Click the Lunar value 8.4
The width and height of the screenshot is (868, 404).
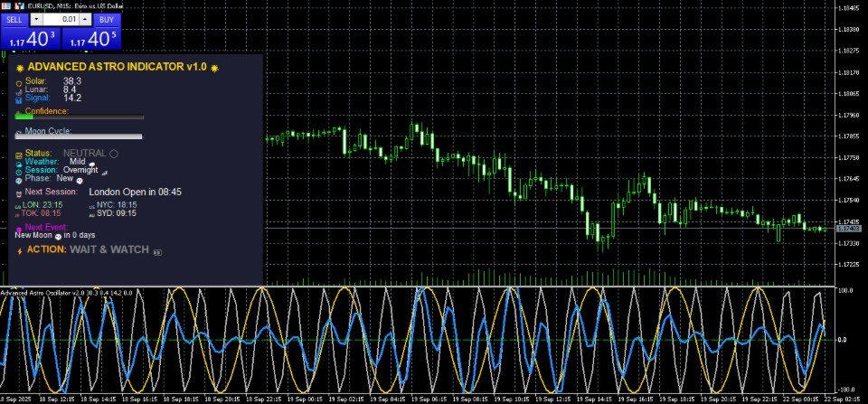click(70, 89)
